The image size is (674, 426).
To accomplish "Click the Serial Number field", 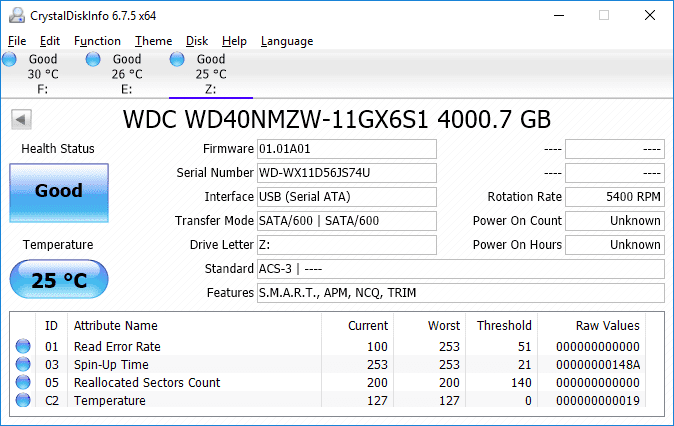I will pyautogui.click(x=346, y=173).
